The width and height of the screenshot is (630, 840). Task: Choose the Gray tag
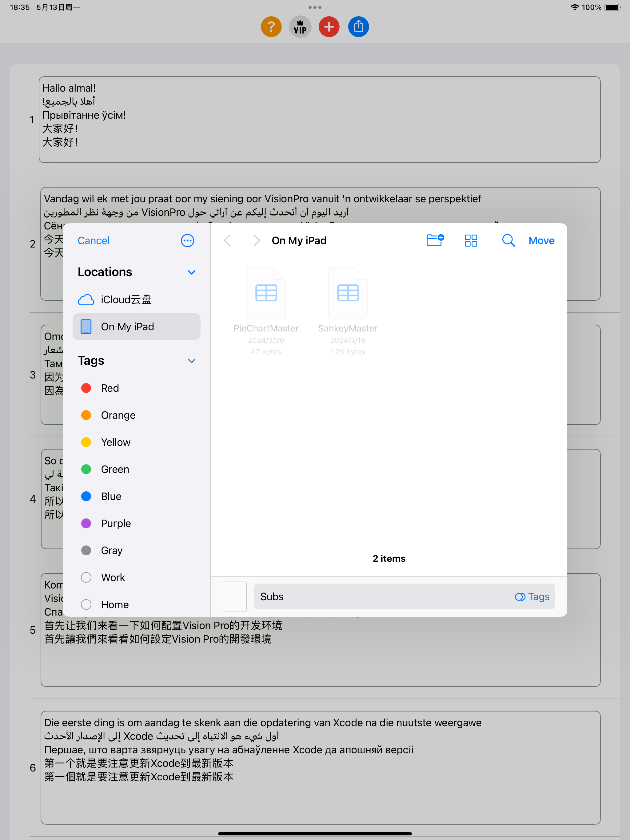point(136,550)
